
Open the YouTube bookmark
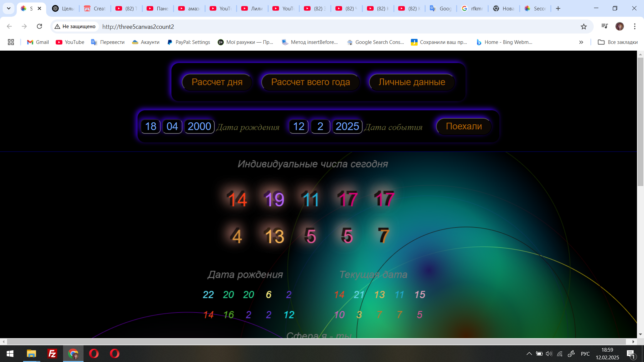[x=70, y=42]
